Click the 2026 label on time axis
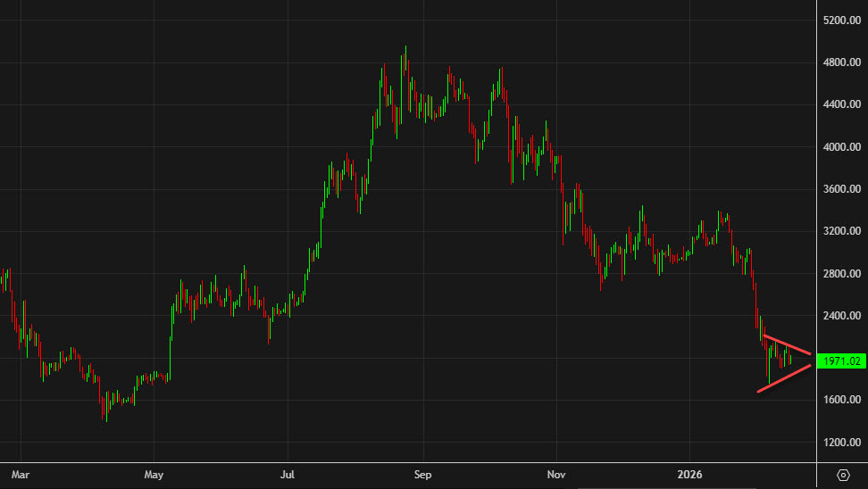Viewport: 868px width, 489px height. click(x=689, y=475)
